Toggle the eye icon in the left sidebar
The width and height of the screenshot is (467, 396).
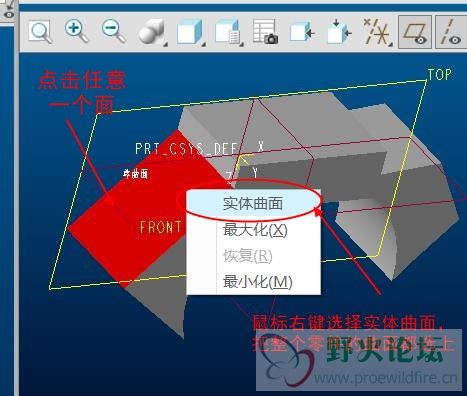(8, 15)
